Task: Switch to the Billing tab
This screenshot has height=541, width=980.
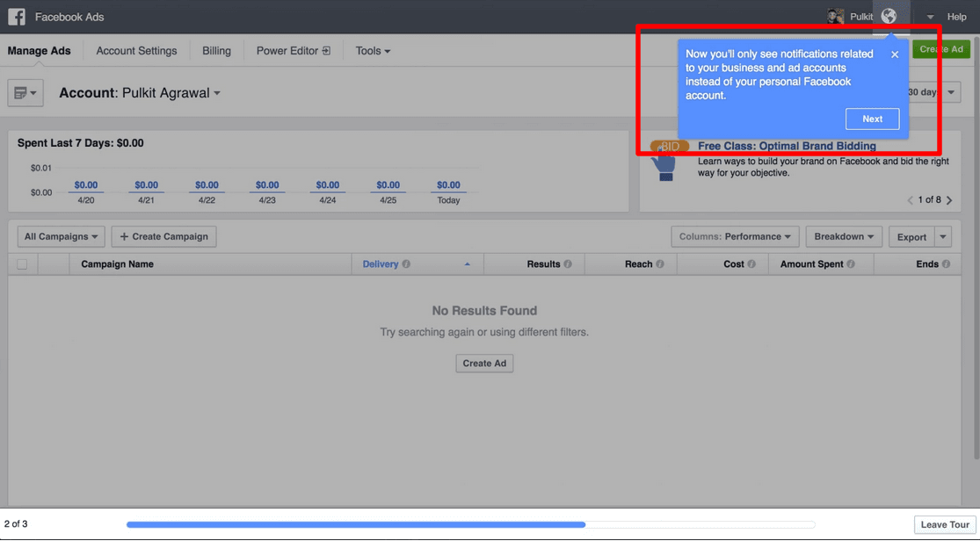Action: click(216, 51)
